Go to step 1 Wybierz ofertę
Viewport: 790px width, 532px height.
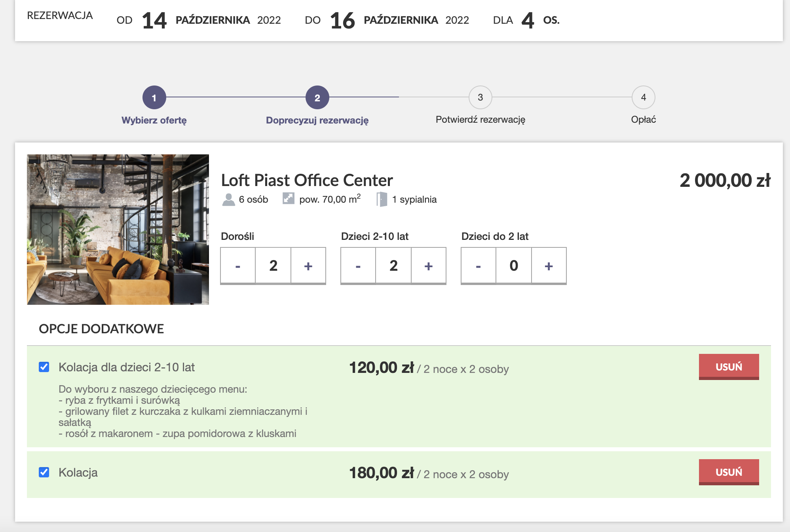(154, 97)
